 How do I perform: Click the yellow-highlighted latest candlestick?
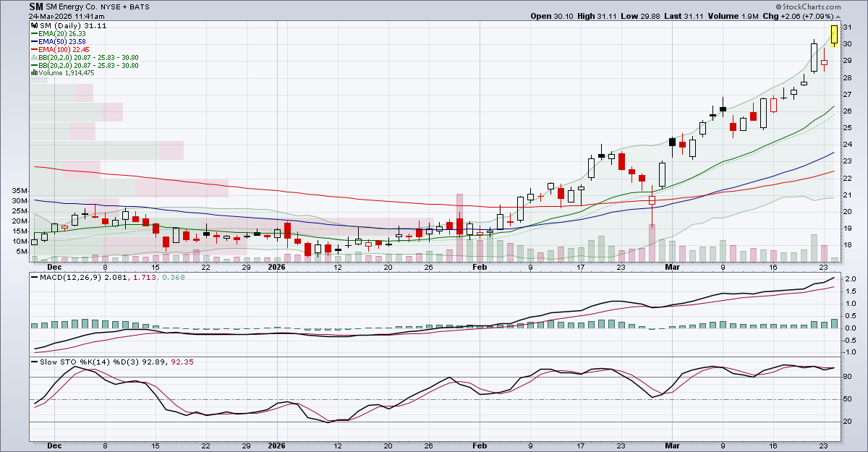835,35
